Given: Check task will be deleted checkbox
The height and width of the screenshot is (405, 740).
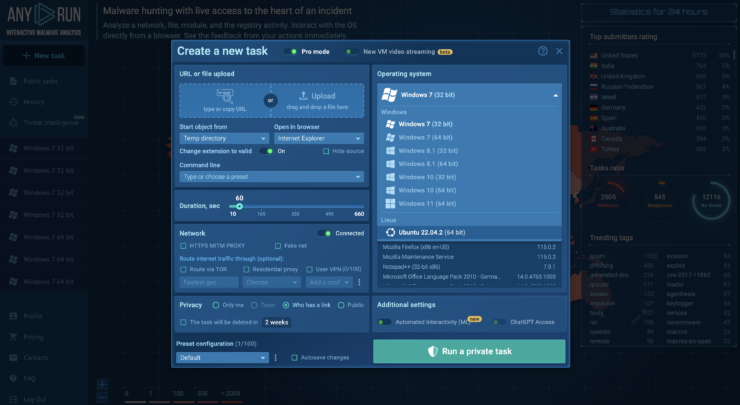Looking at the screenshot, I should click(x=183, y=322).
